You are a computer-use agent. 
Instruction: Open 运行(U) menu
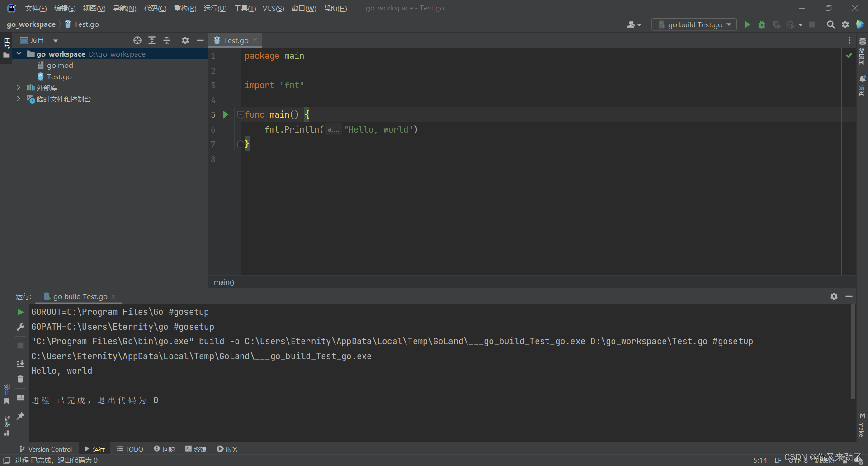point(215,8)
